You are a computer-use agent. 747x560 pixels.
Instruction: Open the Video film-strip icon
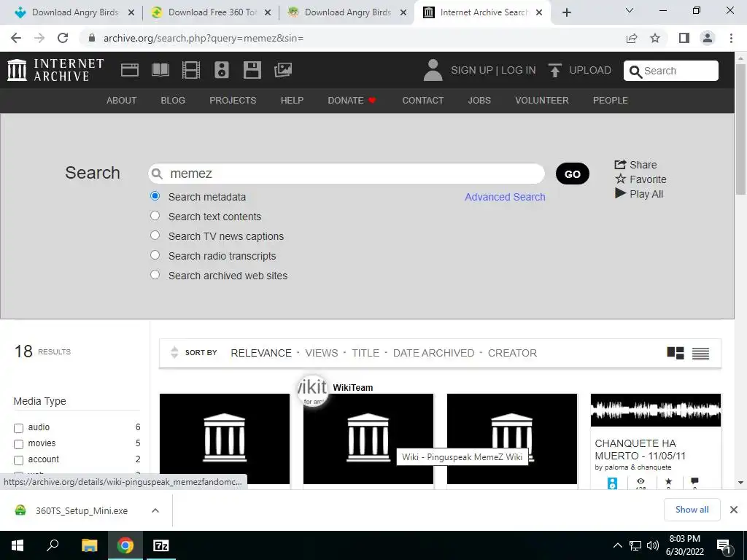point(191,70)
